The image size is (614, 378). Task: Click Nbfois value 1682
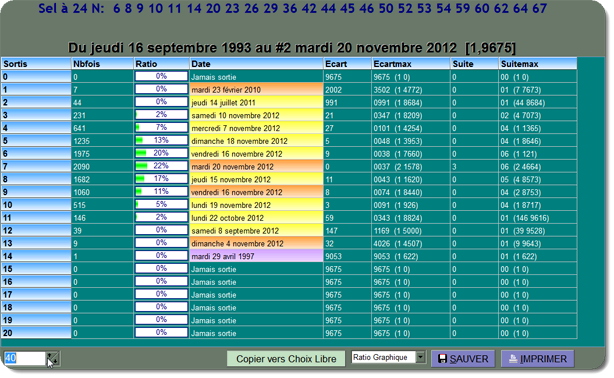[x=81, y=180]
